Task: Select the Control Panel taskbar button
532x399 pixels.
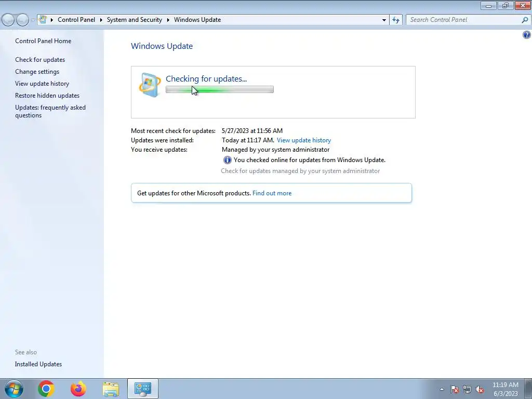Action: 143,389
